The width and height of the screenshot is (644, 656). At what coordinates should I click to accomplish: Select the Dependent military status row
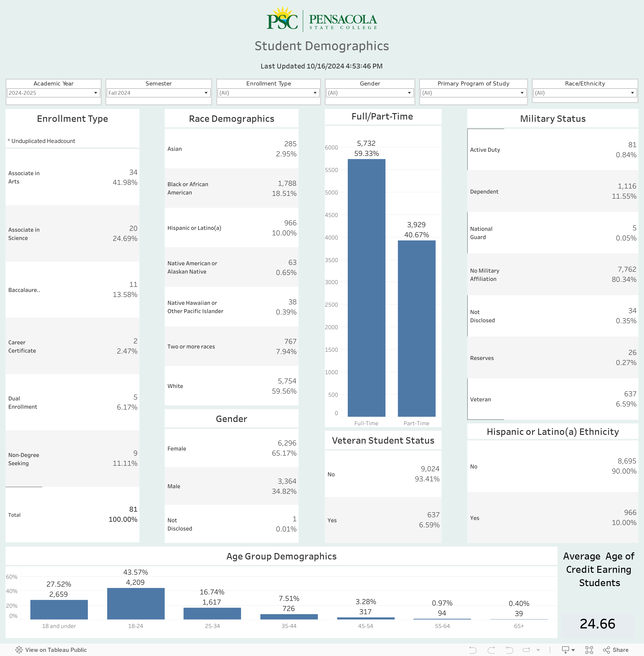click(x=553, y=191)
